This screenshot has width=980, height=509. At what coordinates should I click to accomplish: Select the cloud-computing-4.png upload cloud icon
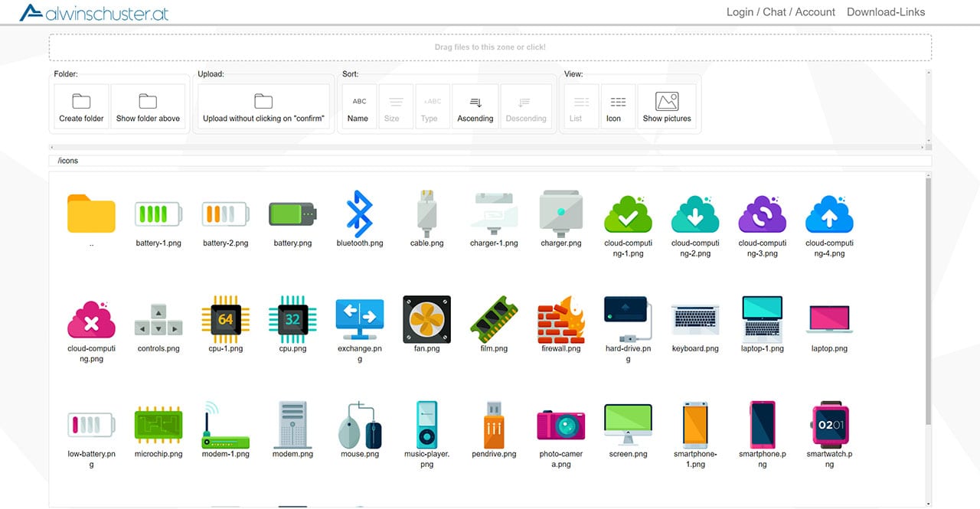click(829, 214)
